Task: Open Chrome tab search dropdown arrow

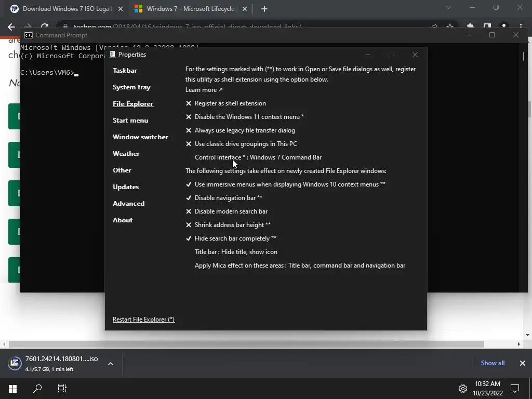Action: tap(448, 7)
